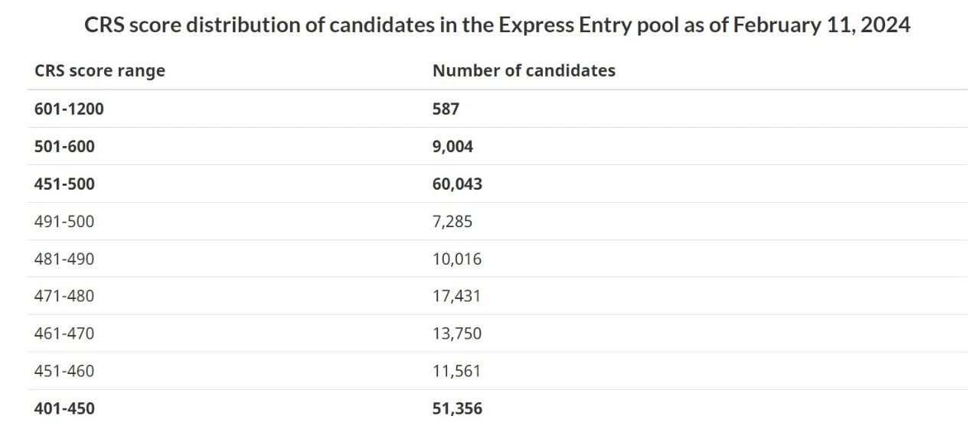Click the 60,043 candidates total
980x426 pixels.
click(x=457, y=184)
